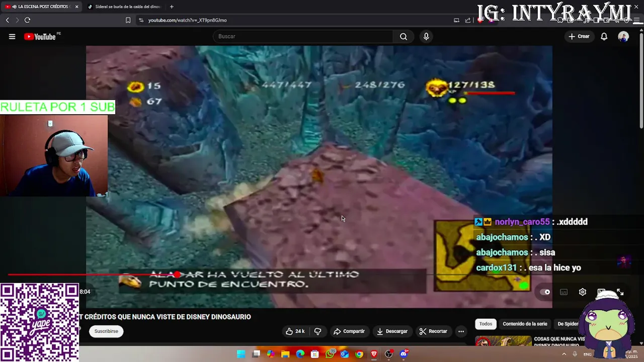The width and height of the screenshot is (644, 362).
Task: Bookmark the page with the bookmark icon
Action: pyautogui.click(x=128, y=20)
